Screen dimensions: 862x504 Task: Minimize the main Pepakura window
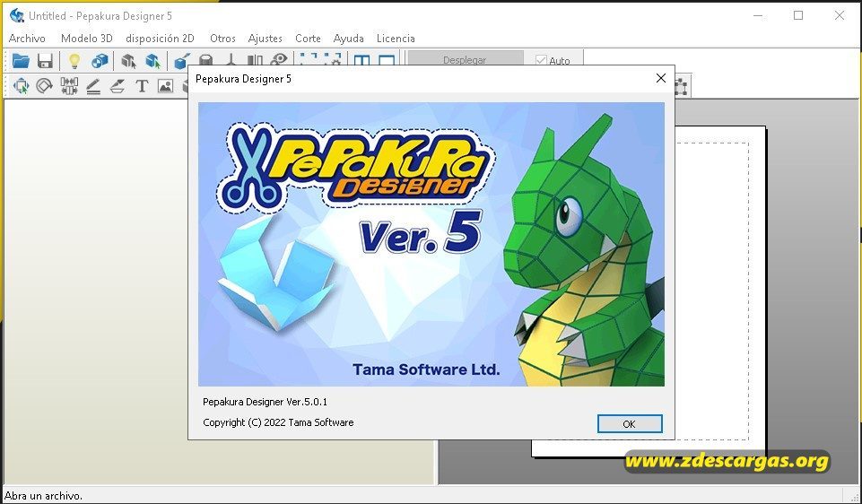759,15
